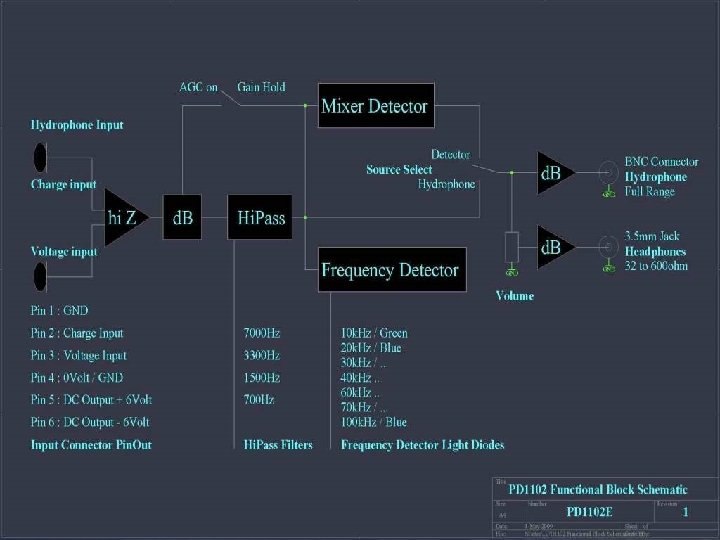Click the 40kHz diode entry
Screen dimensions: 720x540
[x=360, y=377]
